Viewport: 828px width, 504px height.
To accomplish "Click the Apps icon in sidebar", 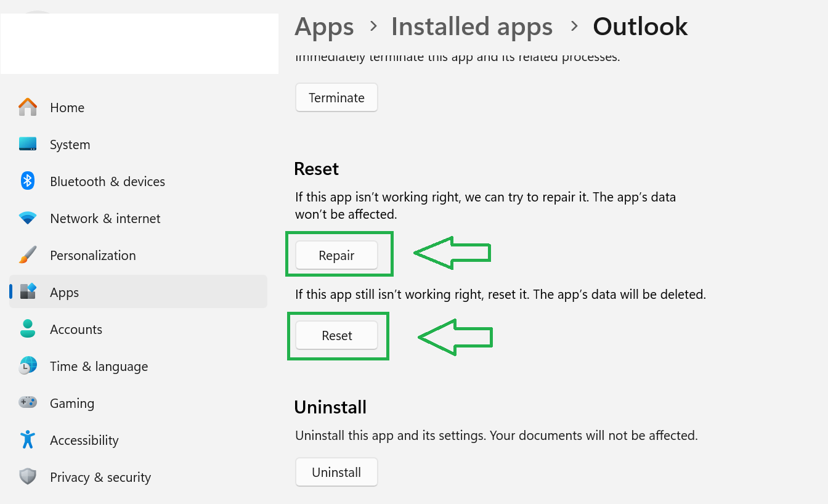I will [28, 292].
